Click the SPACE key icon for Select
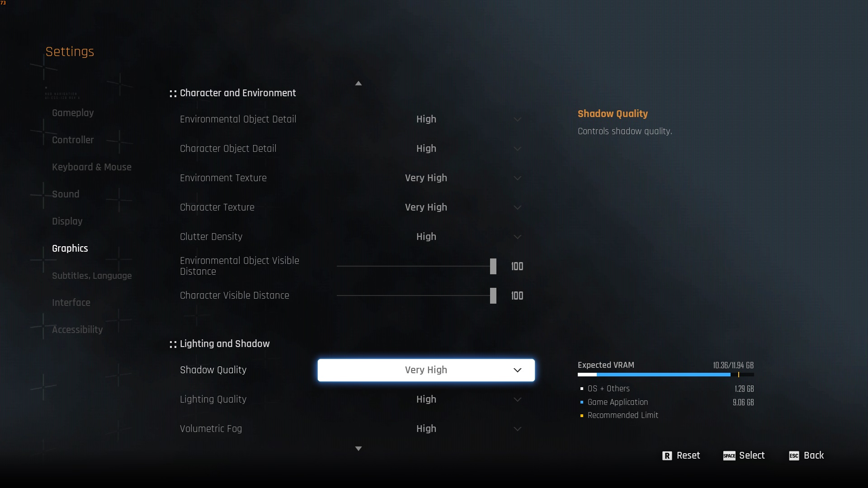 [x=729, y=456]
